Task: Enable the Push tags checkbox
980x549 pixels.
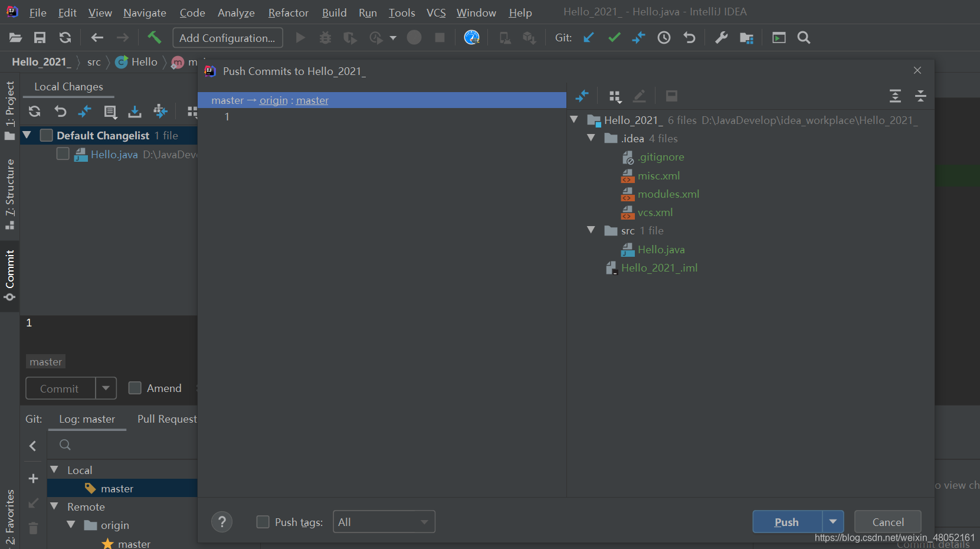Action: click(263, 522)
